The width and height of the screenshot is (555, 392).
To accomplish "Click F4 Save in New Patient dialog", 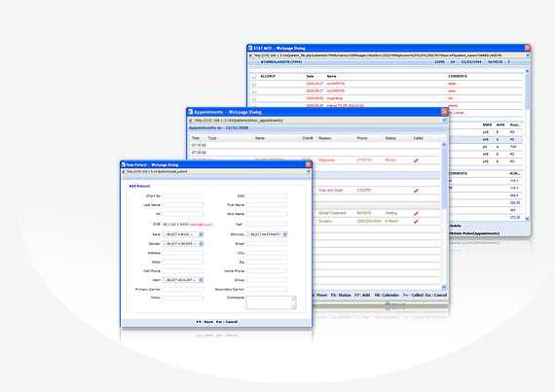I will 204,322.
